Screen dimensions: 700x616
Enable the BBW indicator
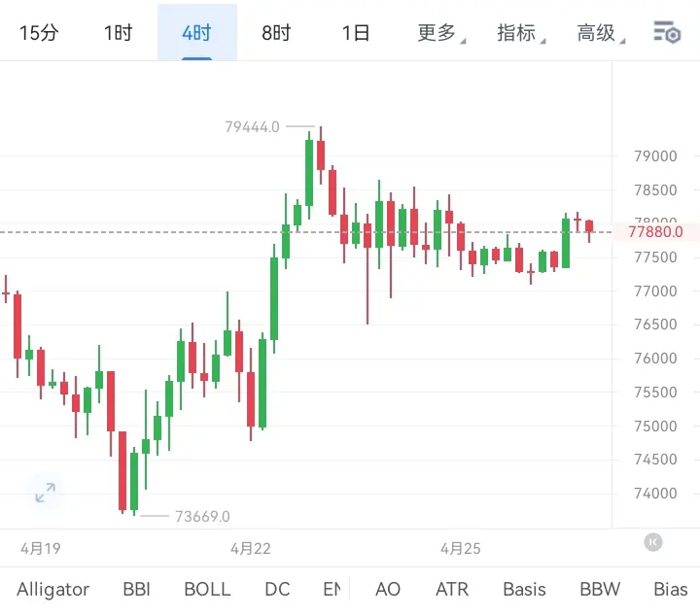pyautogui.click(x=600, y=589)
